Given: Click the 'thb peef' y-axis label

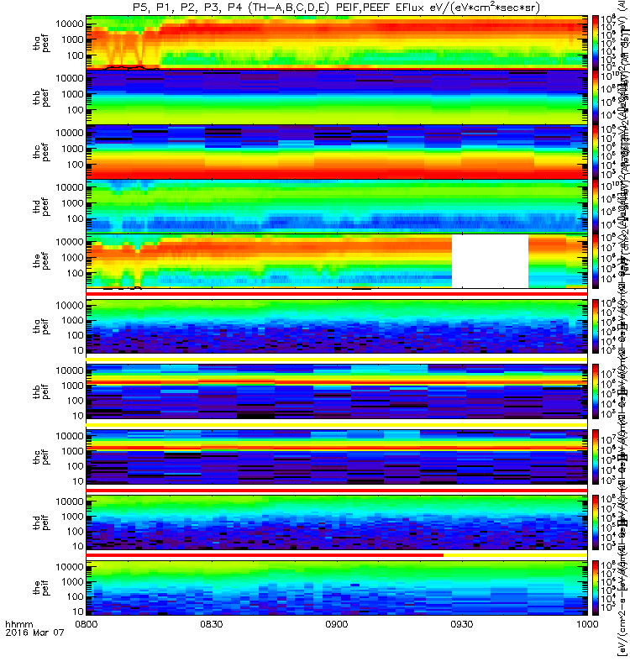Looking at the screenshot, I should pos(41,97).
